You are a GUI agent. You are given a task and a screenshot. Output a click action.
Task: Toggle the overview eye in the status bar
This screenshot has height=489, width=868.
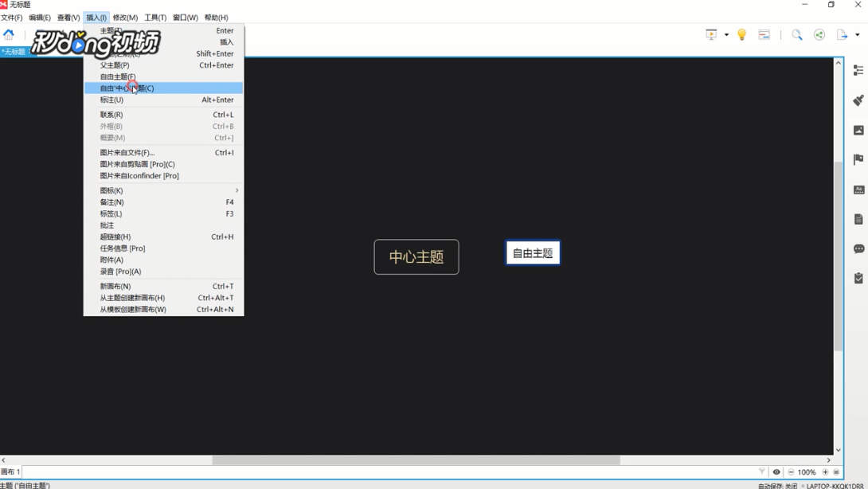tap(776, 471)
